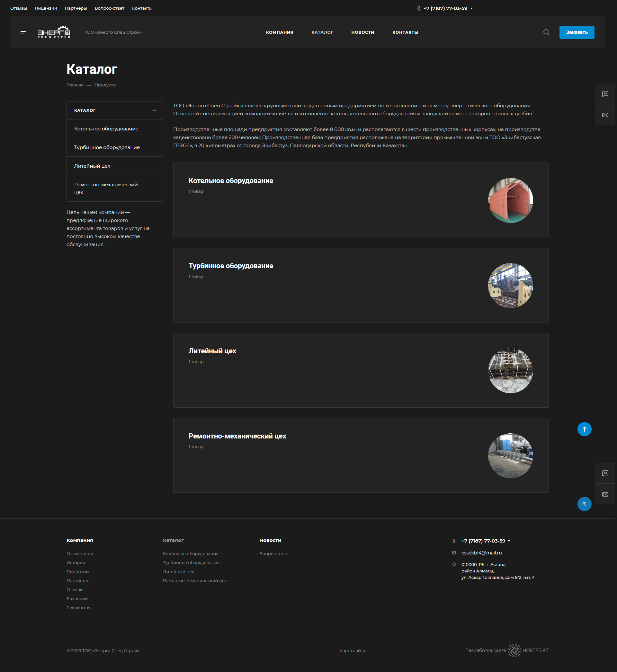Click the Энерго Спец Строй logo
Viewport: 617px width, 672px height.
[x=54, y=32]
